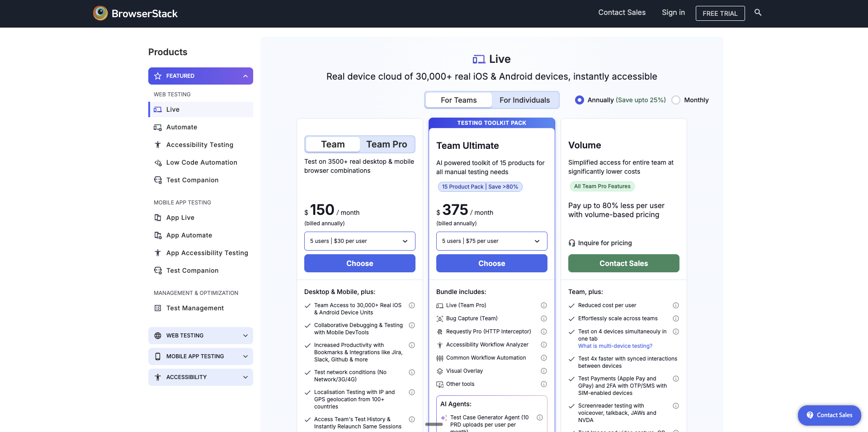Expand the ACCESSIBILITY section

[x=201, y=377]
